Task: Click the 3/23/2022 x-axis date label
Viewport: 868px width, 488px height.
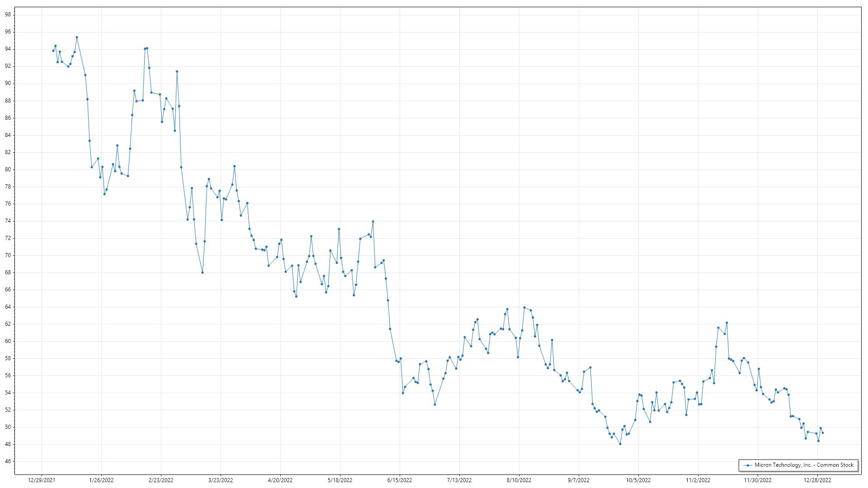Action: tap(221, 480)
